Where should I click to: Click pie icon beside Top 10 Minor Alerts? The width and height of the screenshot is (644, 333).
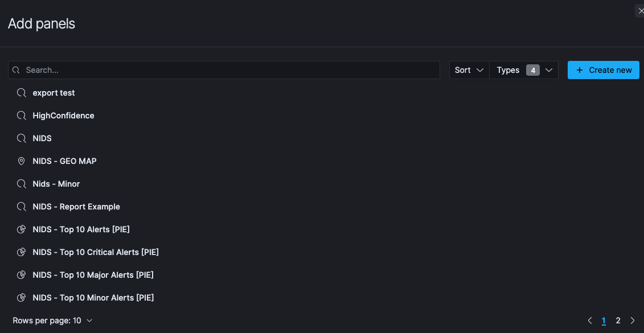tap(22, 298)
